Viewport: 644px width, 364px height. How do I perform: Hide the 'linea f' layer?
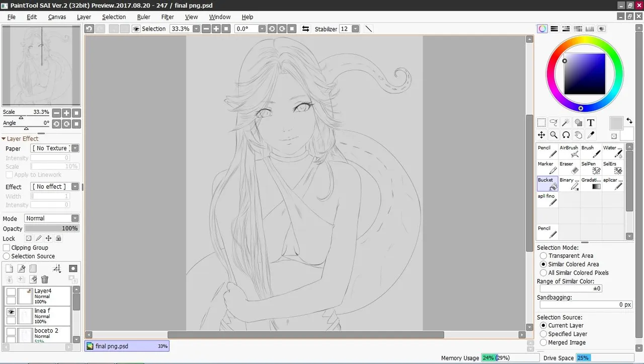(x=11, y=312)
